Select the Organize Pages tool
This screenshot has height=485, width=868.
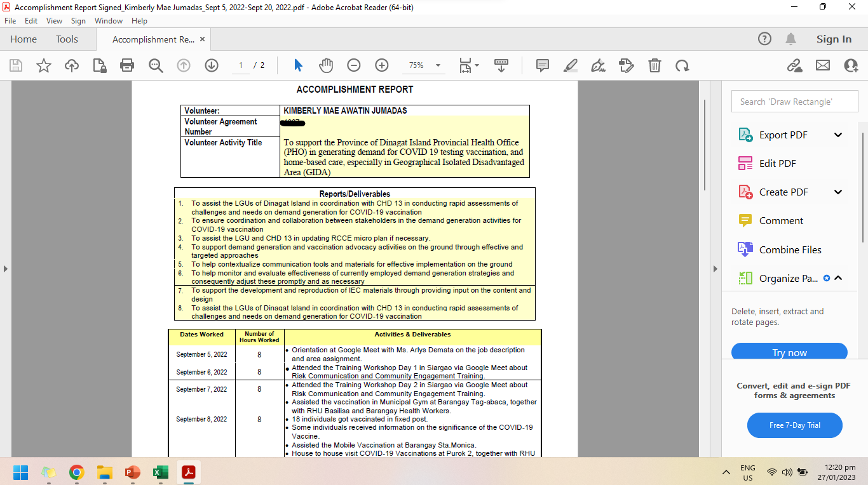(x=788, y=278)
